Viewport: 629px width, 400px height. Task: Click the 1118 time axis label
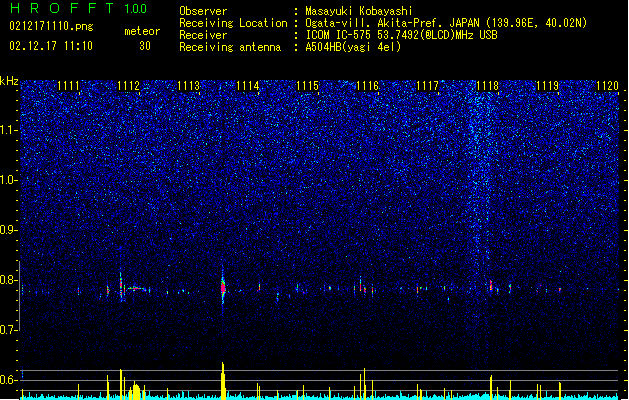tap(487, 85)
